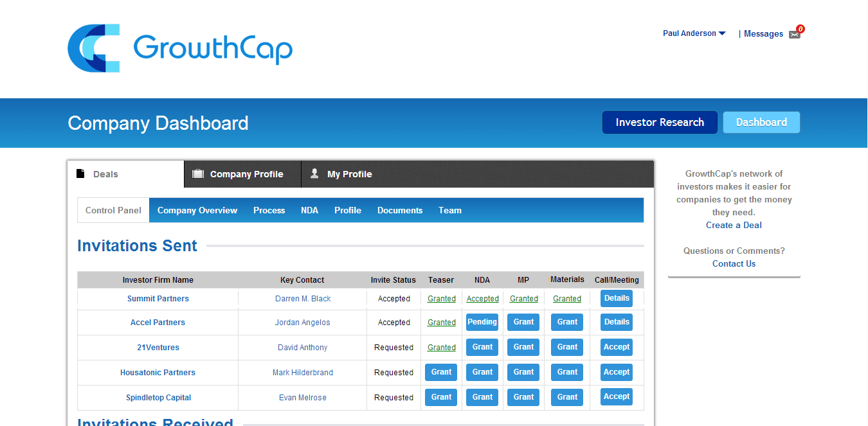868x426 pixels.
Task: Open key contact Darren M. Black
Action: [302, 299]
